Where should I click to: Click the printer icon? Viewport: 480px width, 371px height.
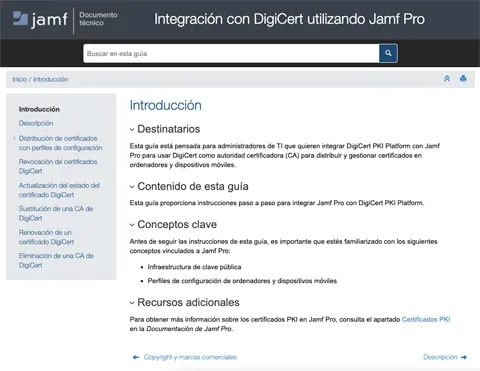[x=463, y=79]
